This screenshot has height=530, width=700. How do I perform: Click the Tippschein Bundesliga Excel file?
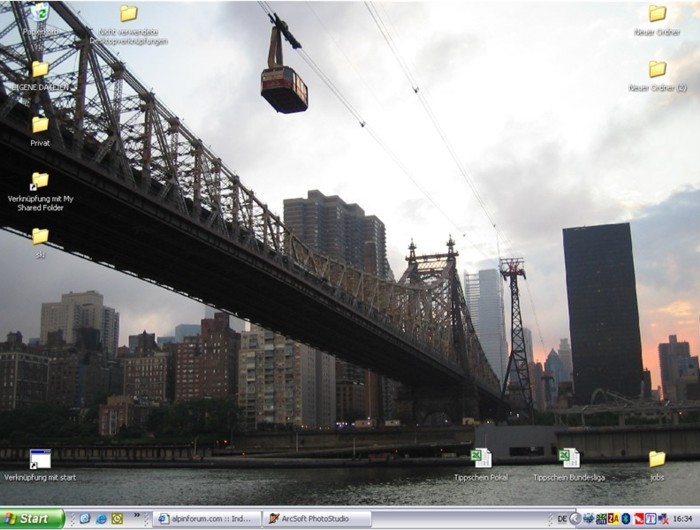570,459
